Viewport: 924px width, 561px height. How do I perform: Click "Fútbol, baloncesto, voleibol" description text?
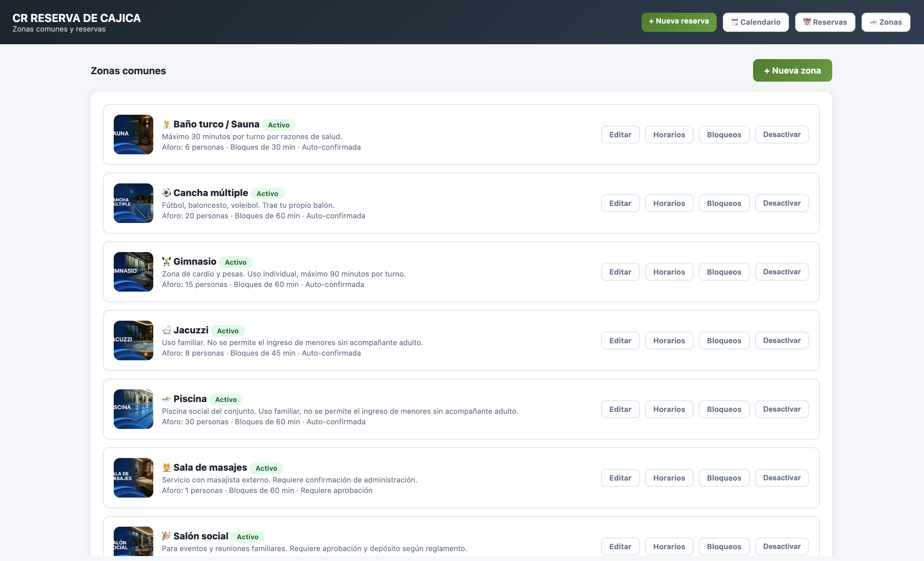coord(248,205)
